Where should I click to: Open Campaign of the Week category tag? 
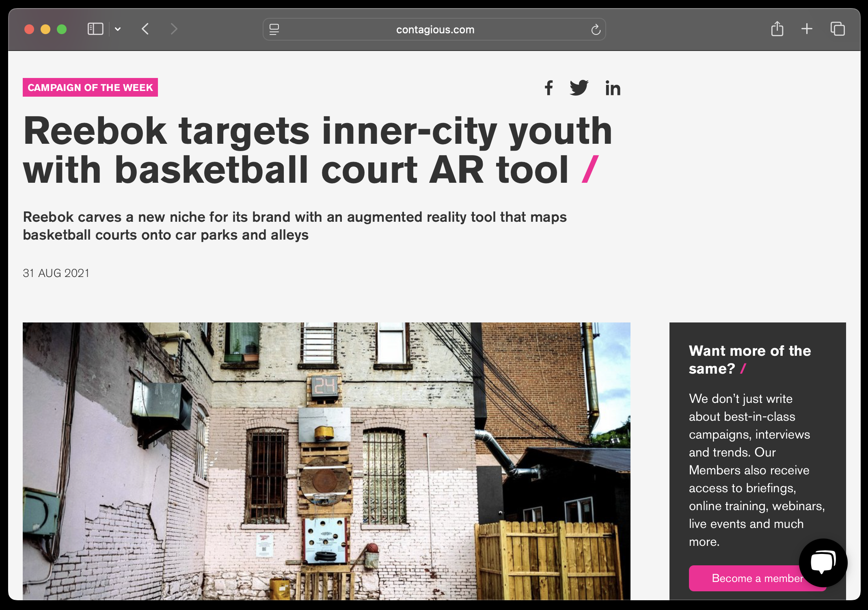[90, 87]
